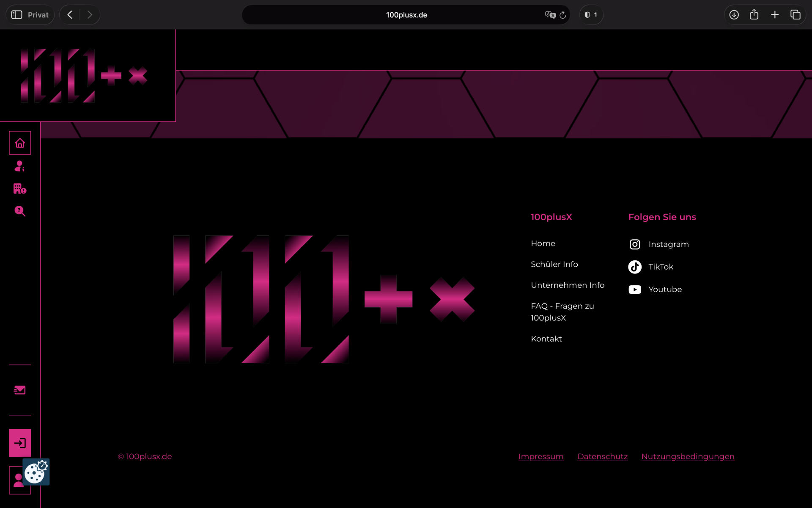The width and height of the screenshot is (812, 508).
Task: Go to Schüler Info footer link
Action: [x=554, y=264]
